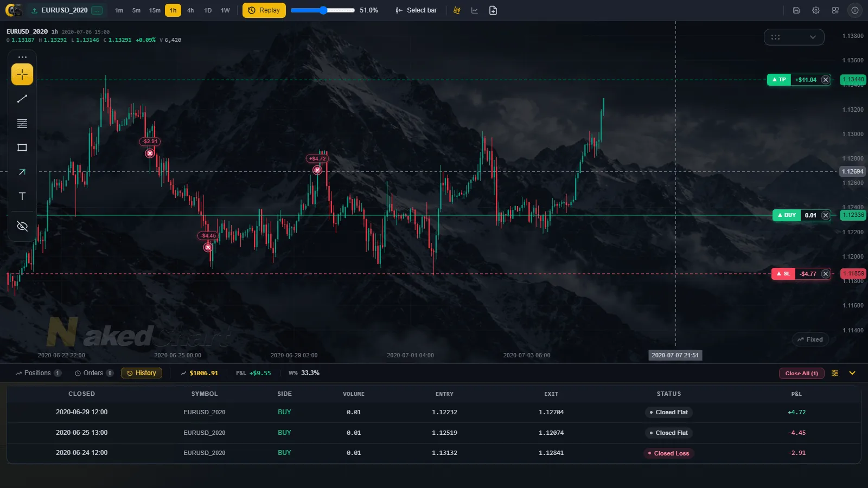Screen dimensions: 868x488
Task: Open the symbol options ellipsis badge
Action: pos(97,10)
